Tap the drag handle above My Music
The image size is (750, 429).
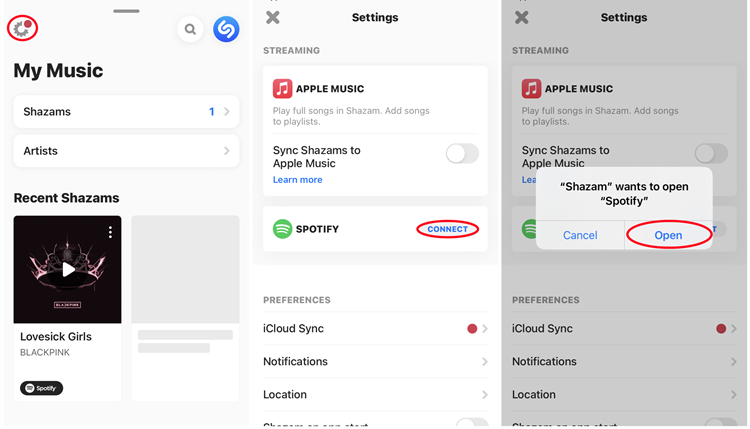click(126, 11)
